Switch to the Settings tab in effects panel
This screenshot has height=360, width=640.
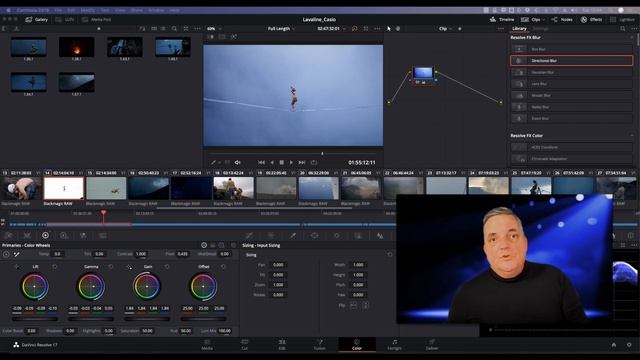pyautogui.click(x=540, y=29)
